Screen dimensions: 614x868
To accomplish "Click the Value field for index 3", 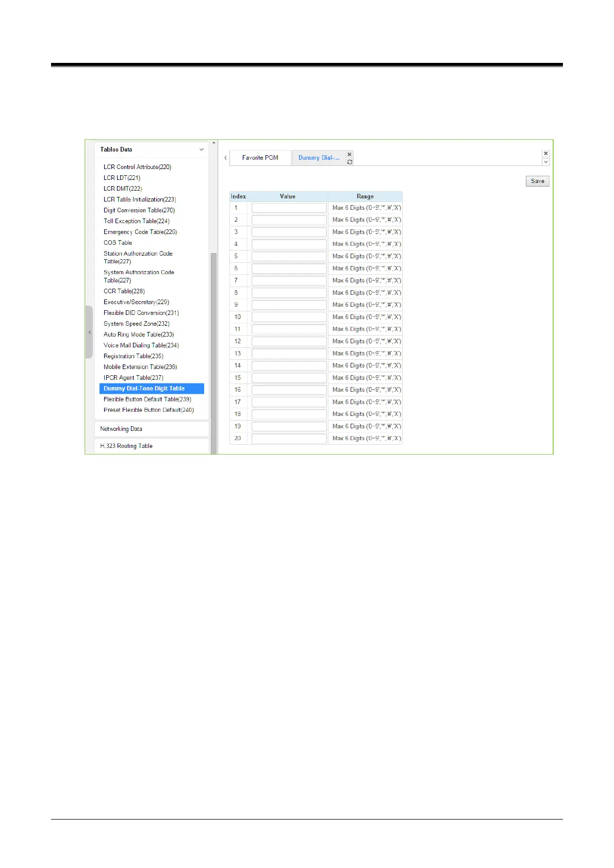I will pyautogui.click(x=289, y=232).
